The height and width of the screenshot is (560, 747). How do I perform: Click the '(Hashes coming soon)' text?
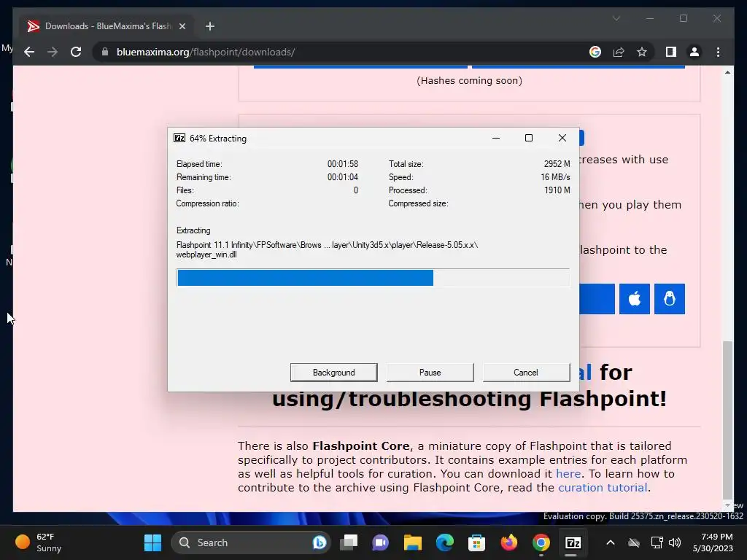point(469,80)
